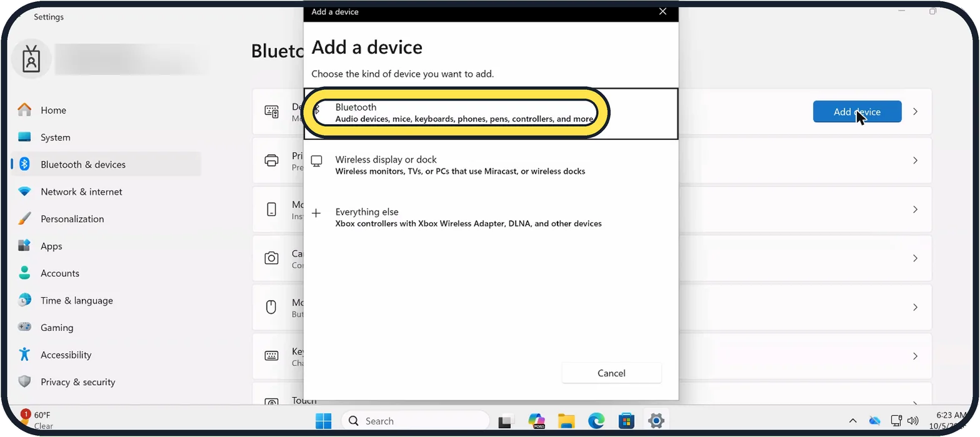Image resolution: width=980 pixels, height=437 pixels.
Task: Click the OneDrive cloud tray icon
Action: tap(874, 421)
